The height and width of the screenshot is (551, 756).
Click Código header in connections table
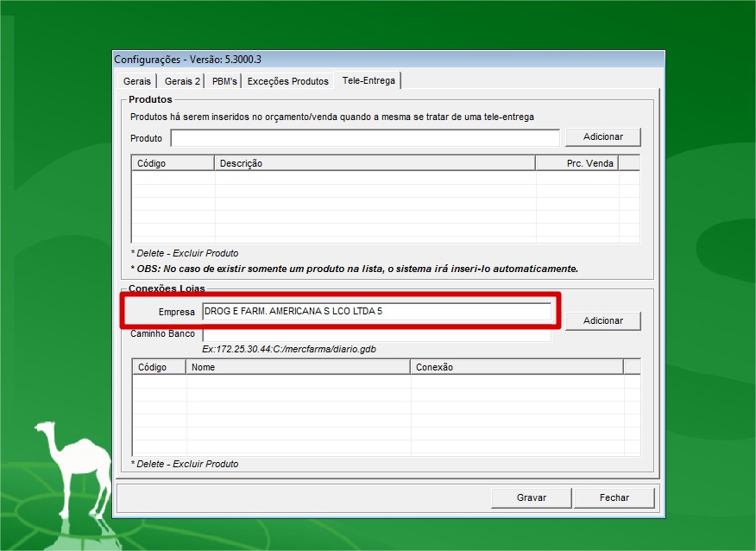click(160, 367)
